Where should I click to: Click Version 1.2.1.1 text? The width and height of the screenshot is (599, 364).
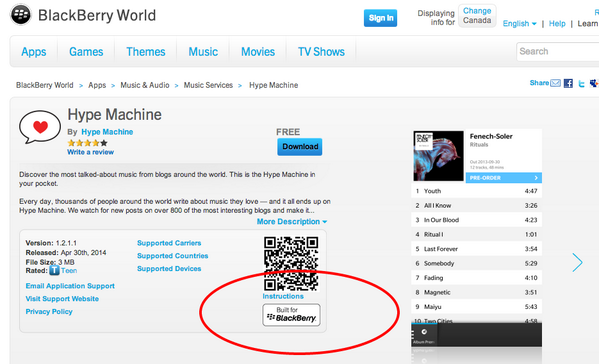click(51, 243)
